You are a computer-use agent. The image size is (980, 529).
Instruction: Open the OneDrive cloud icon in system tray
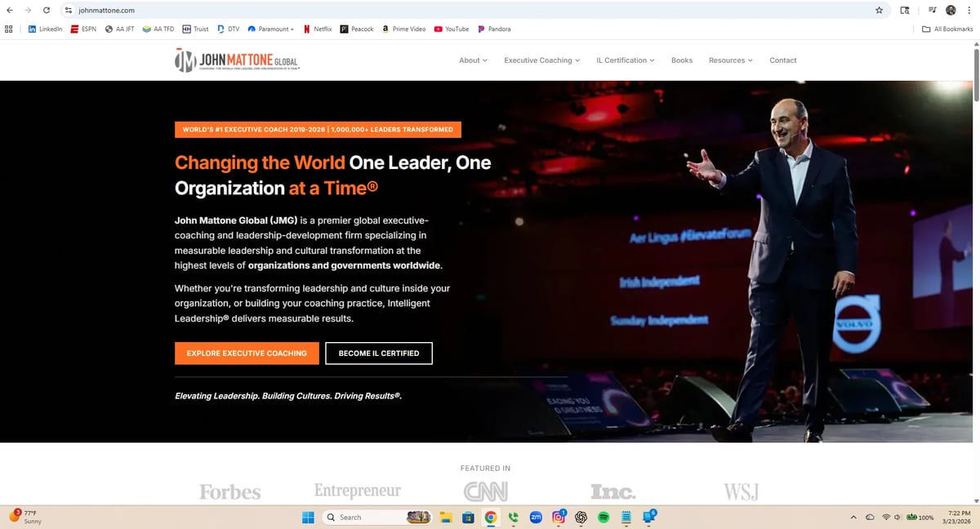pyautogui.click(x=870, y=517)
